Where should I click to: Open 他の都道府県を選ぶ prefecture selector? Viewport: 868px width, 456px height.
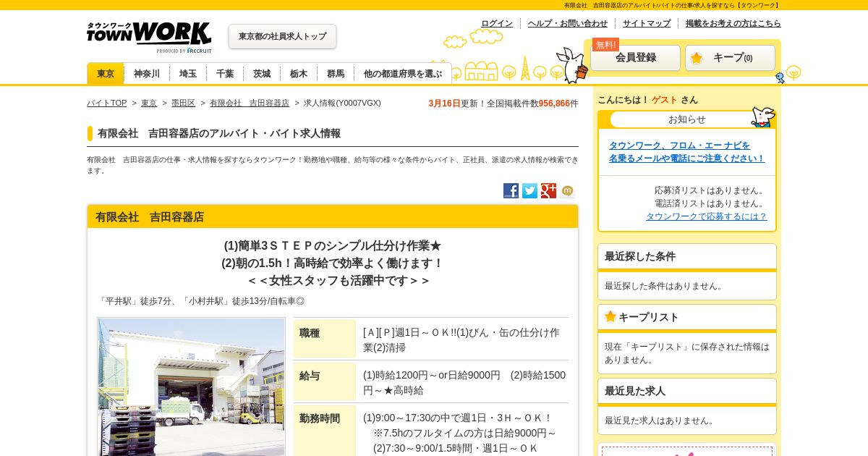(x=403, y=74)
